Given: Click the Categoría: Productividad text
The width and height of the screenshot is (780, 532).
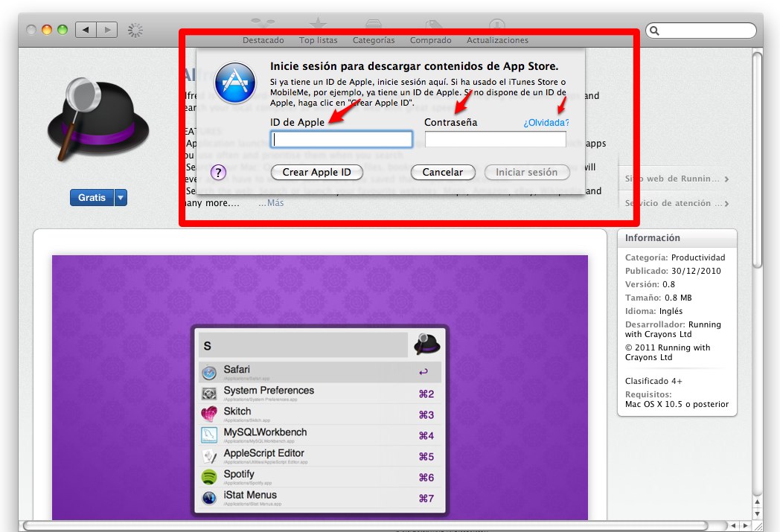Looking at the screenshot, I should (x=675, y=257).
